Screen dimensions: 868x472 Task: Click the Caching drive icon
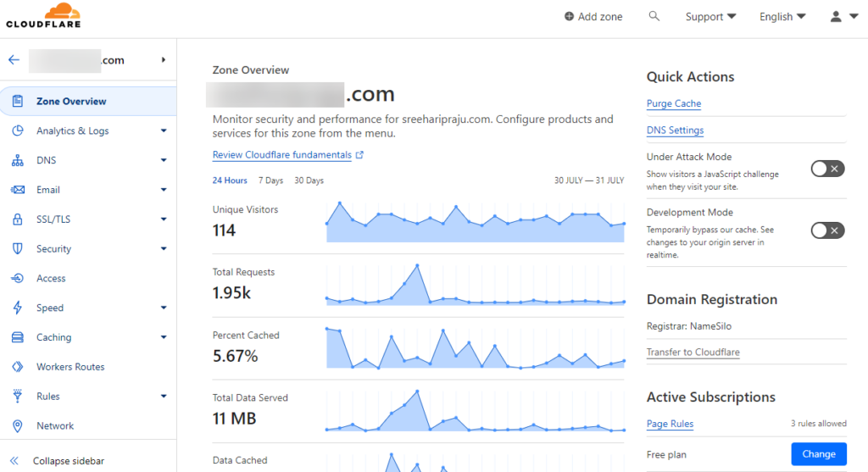pos(18,337)
